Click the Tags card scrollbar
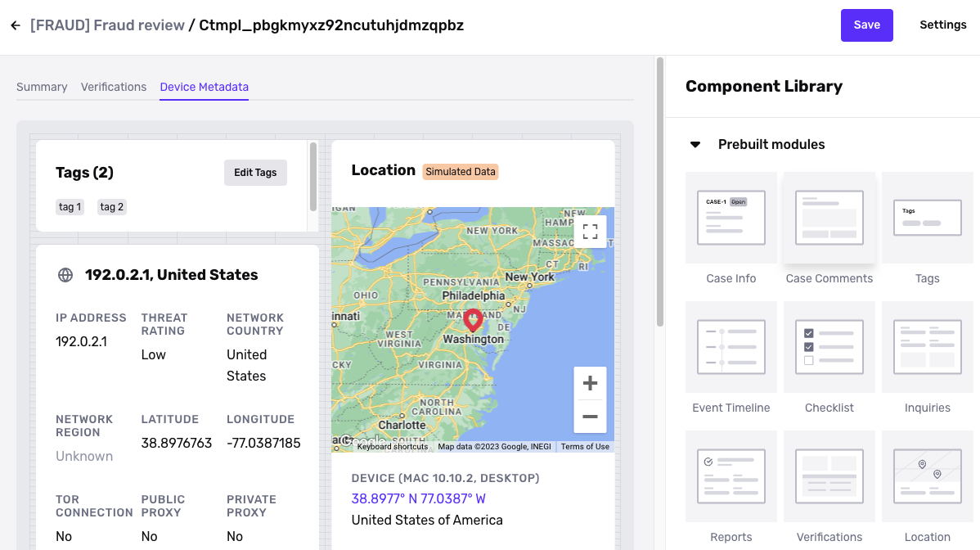980x550 pixels. pyautogui.click(x=313, y=177)
